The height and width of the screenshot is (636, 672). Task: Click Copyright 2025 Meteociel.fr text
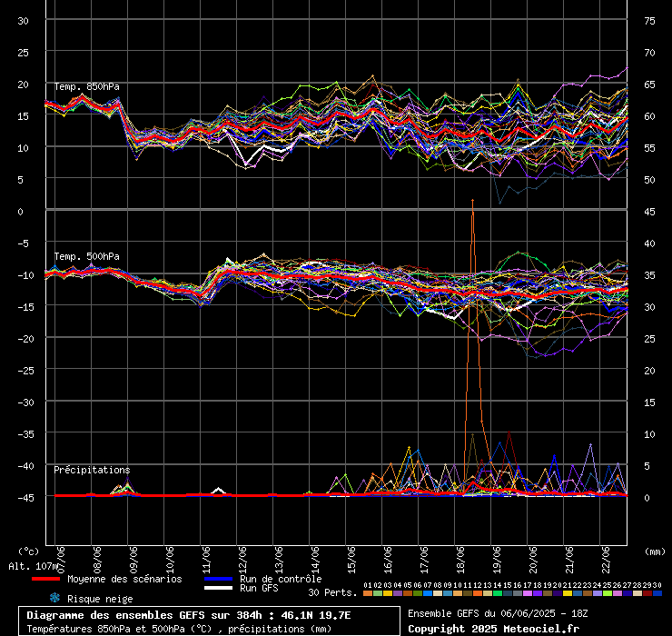pyautogui.click(x=493, y=629)
